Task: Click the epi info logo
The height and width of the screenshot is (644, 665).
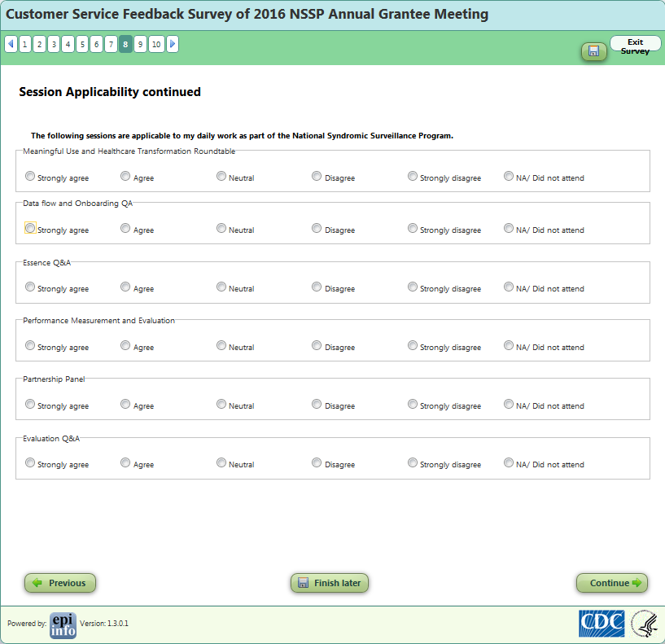Action: pos(63,625)
